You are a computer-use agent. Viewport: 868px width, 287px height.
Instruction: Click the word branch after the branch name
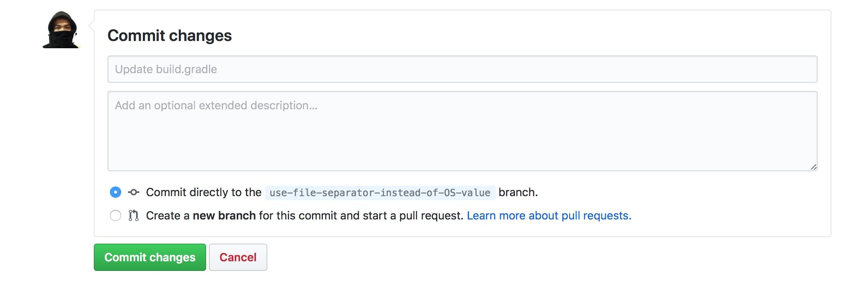tap(517, 193)
